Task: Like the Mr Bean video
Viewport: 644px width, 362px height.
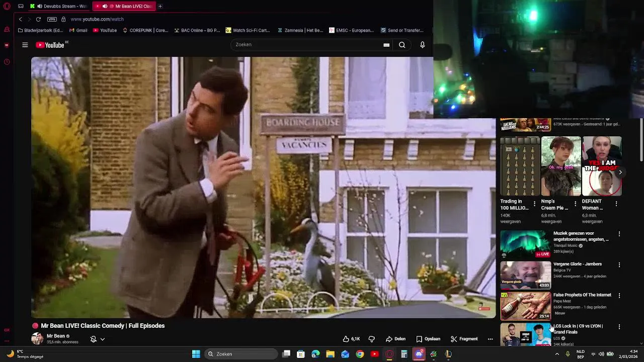Action: (351, 339)
